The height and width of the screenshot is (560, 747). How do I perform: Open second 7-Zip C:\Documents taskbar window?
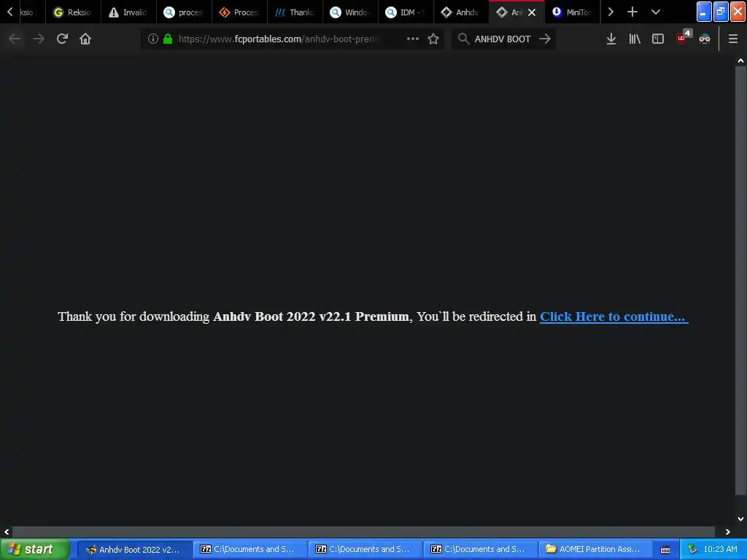click(x=365, y=549)
